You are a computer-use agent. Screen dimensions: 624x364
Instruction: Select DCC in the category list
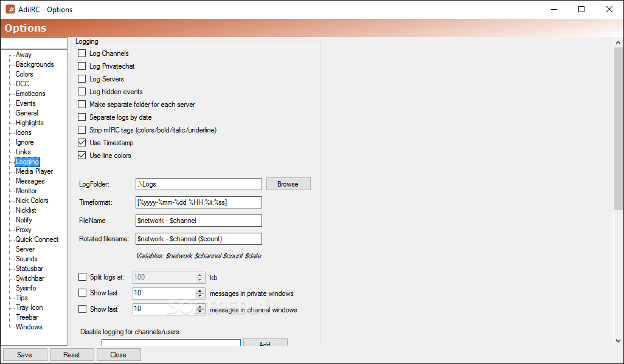click(x=23, y=84)
